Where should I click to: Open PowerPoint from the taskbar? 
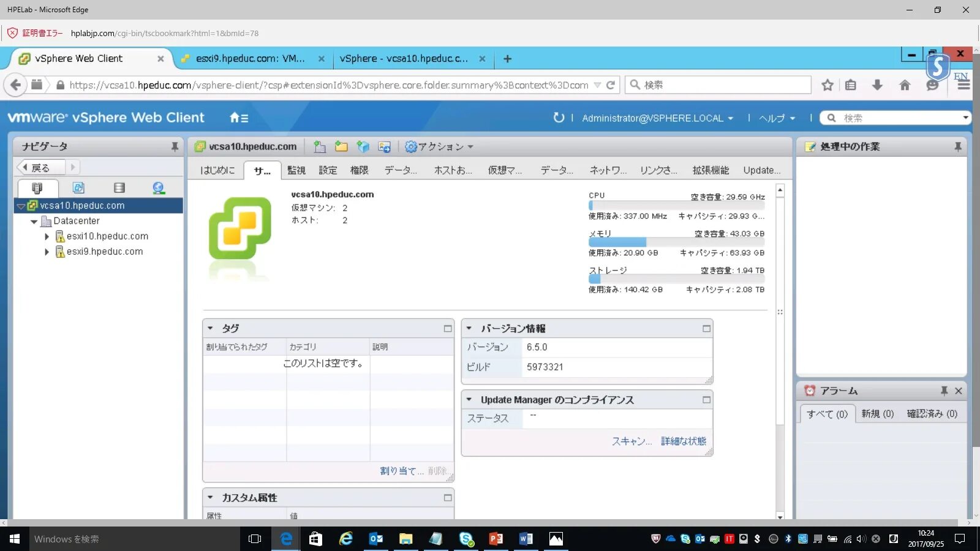pos(496,539)
